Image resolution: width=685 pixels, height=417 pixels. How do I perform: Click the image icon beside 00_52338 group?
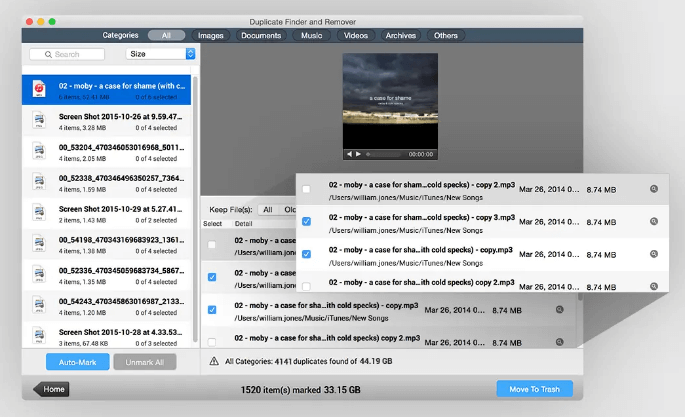[x=39, y=182]
